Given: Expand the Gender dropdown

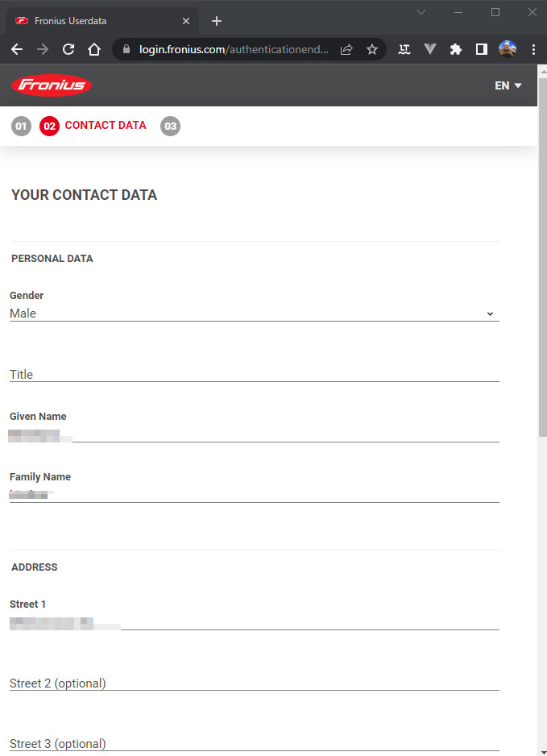Looking at the screenshot, I should tap(254, 314).
